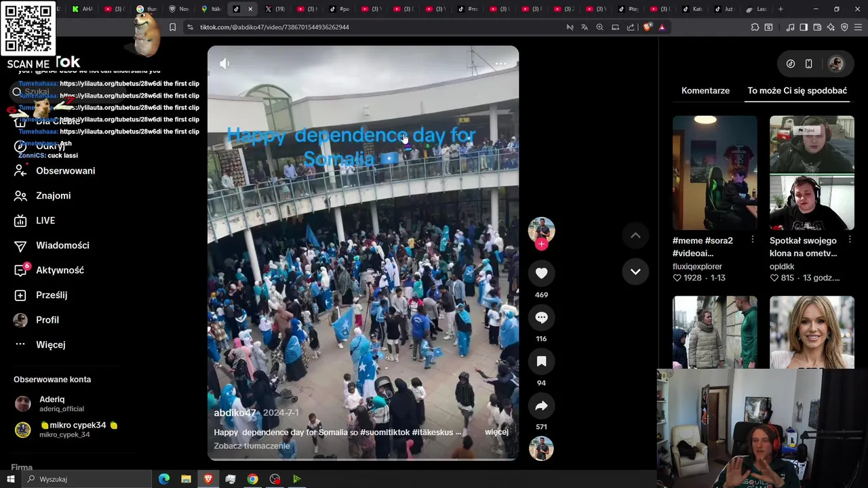868x488 pixels.
Task: Launch Microsoft Edge from the taskbar
Action: 164,479
